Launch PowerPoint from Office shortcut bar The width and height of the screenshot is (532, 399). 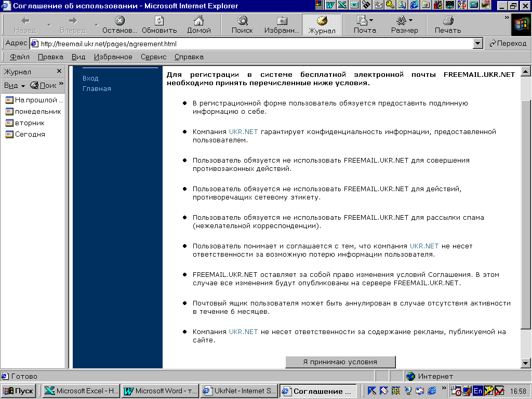pos(354,5)
